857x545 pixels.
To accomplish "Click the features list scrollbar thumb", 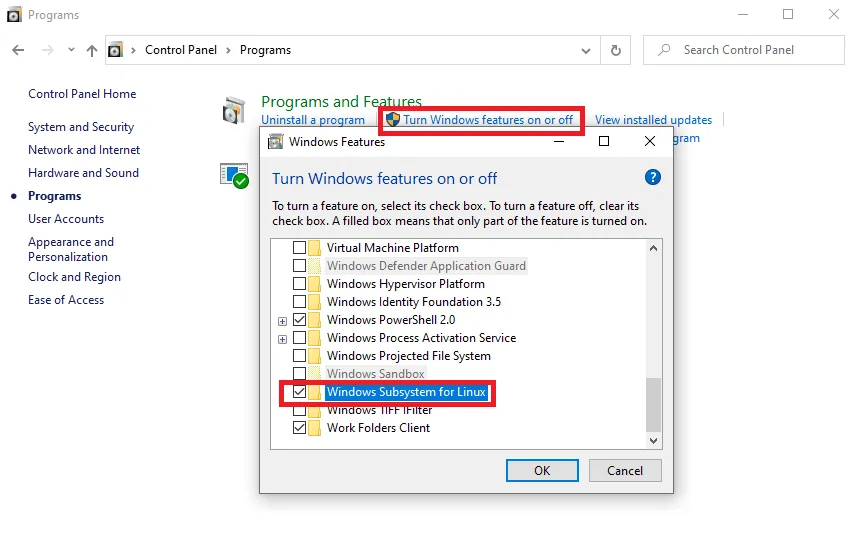I will pyautogui.click(x=653, y=405).
